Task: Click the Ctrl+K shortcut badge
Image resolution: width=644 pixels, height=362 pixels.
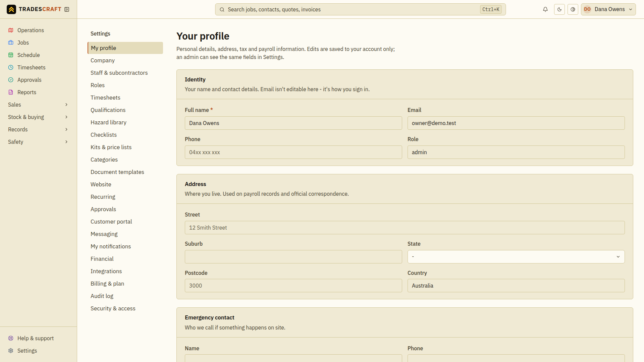Action: [x=491, y=9]
